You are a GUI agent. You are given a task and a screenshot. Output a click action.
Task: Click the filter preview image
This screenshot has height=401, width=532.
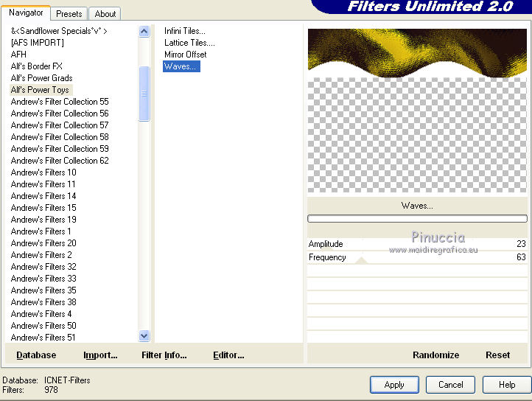coord(417,111)
